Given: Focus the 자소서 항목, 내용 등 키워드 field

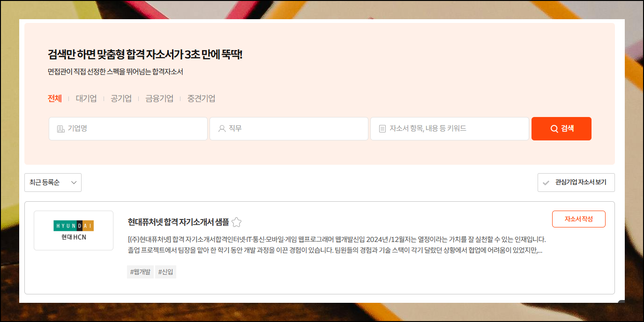Looking at the screenshot, I should [449, 129].
